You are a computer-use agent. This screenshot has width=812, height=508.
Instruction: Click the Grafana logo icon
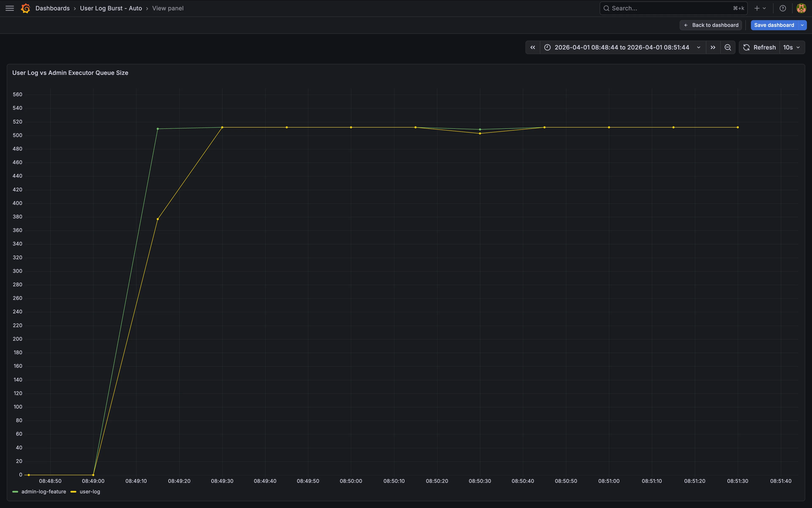26,8
